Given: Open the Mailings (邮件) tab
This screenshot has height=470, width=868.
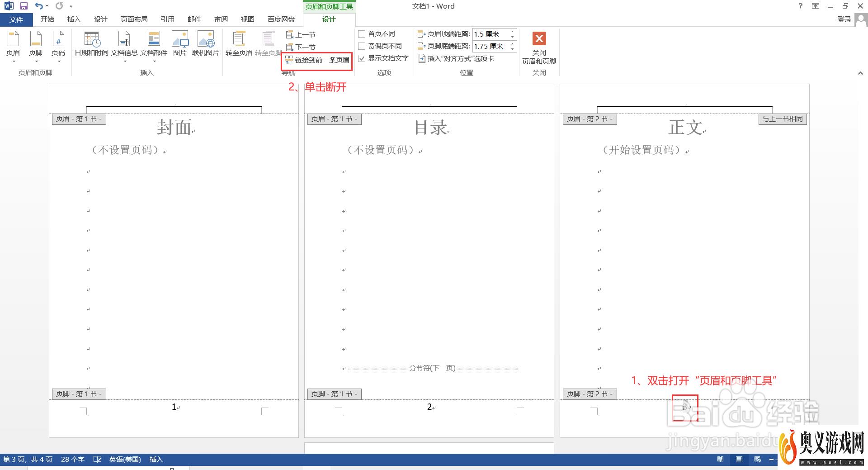Looking at the screenshot, I should point(194,19).
